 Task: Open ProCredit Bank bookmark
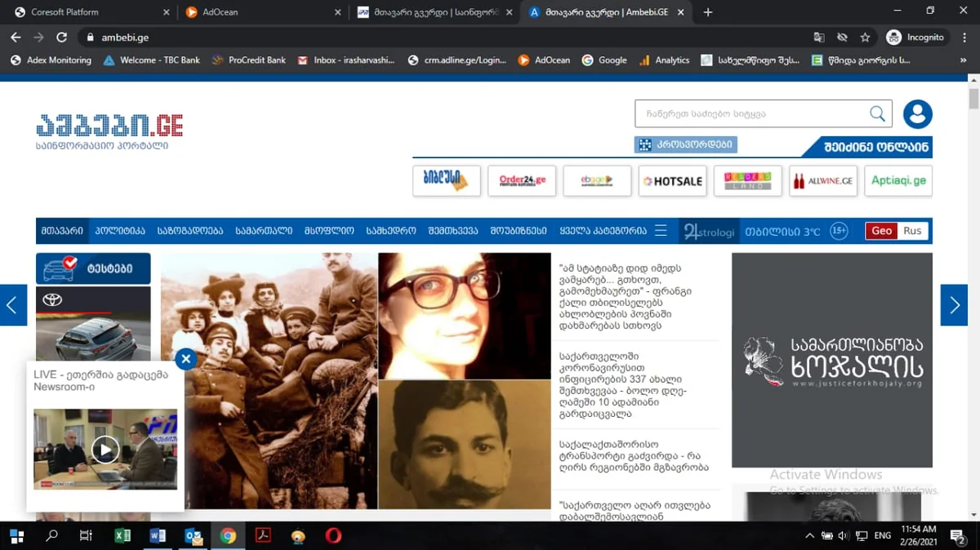(x=248, y=60)
